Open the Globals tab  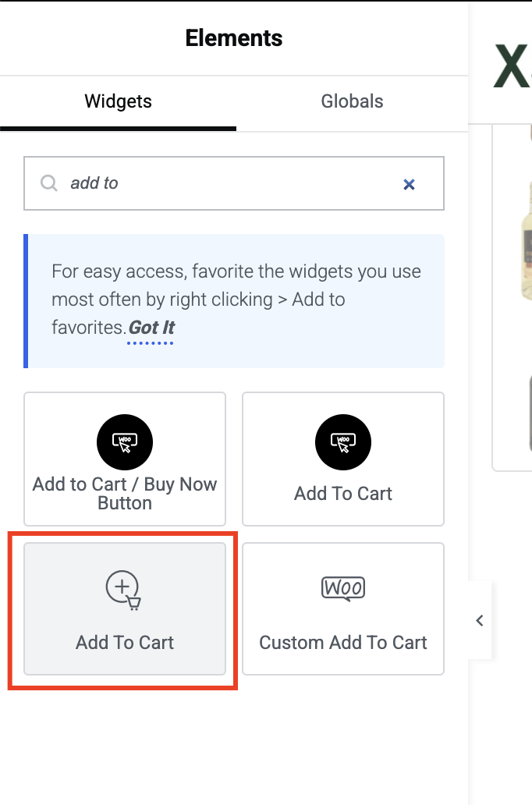[x=353, y=101]
